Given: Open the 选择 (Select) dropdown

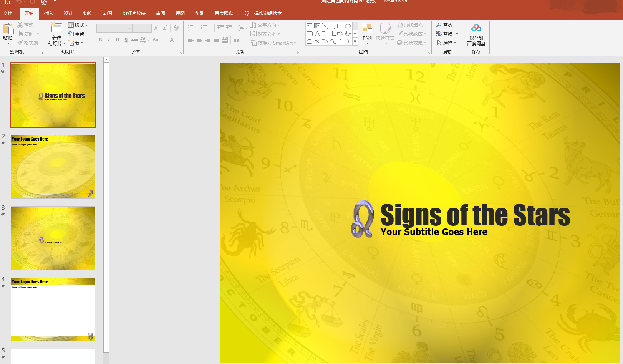Looking at the screenshot, I should [446, 43].
